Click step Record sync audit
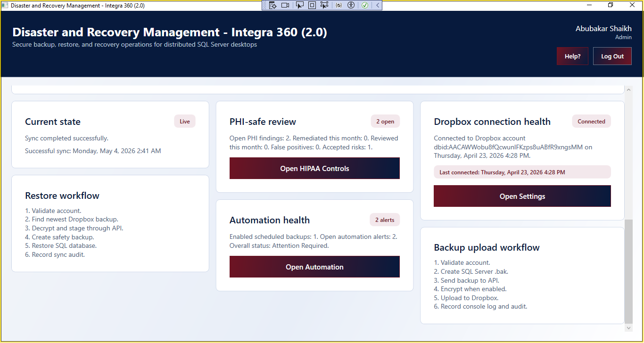The image size is (644, 343). coord(55,254)
